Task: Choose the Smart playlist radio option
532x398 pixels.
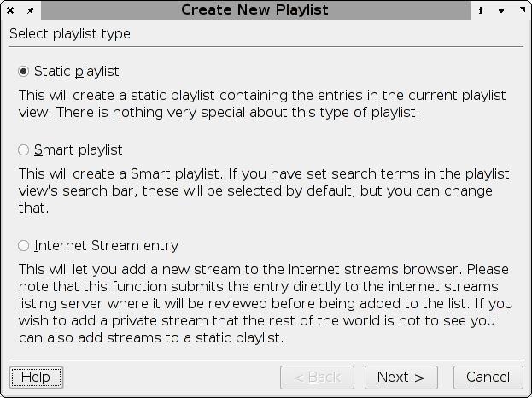Action: pos(24,150)
